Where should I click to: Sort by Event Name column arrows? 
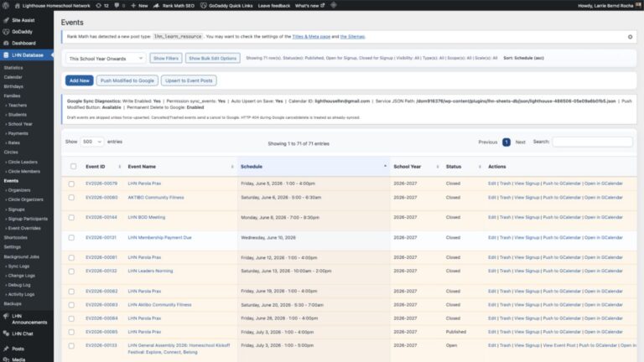click(232, 167)
